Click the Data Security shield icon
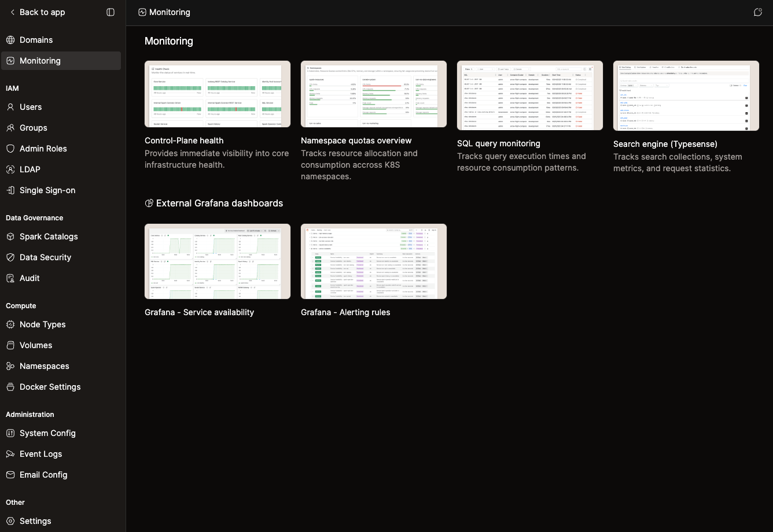 tap(10, 257)
